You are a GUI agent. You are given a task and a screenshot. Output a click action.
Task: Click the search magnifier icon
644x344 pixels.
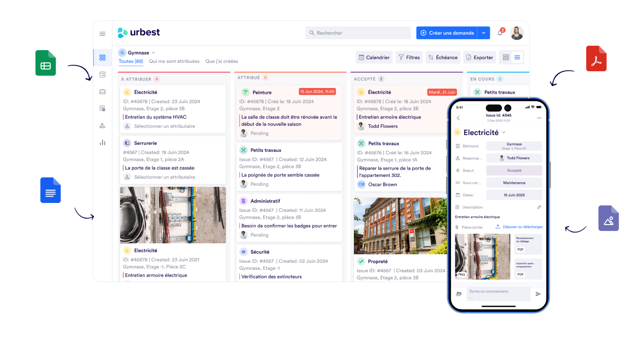click(312, 33)
